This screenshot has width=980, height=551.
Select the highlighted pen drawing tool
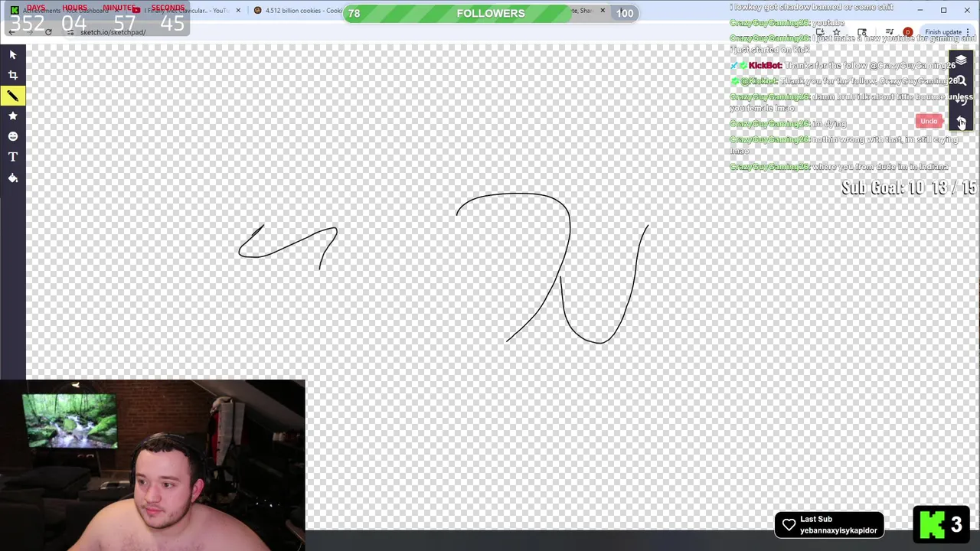[x=13, y=96]
